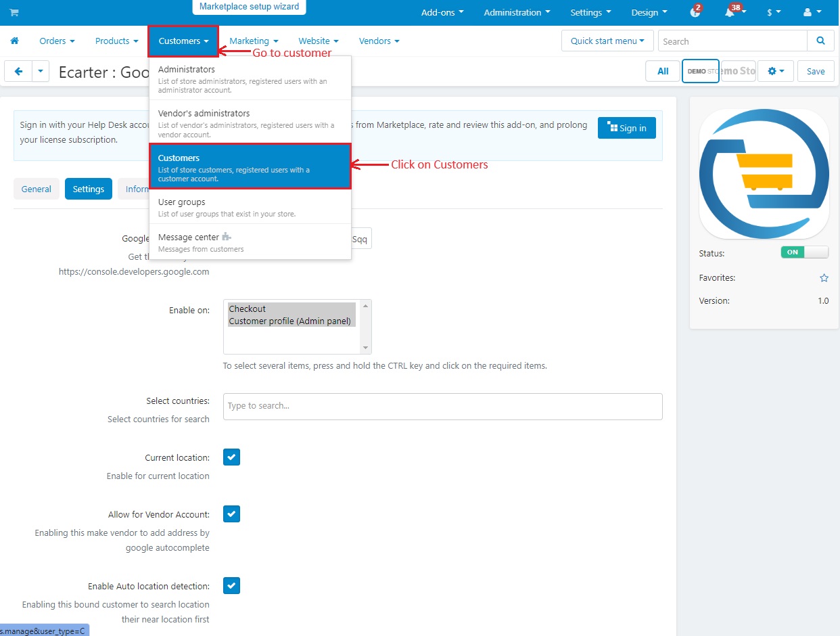Uncheck the Current location checkbox
Viewport: 840px width, 636px height.
coord(232,457)
